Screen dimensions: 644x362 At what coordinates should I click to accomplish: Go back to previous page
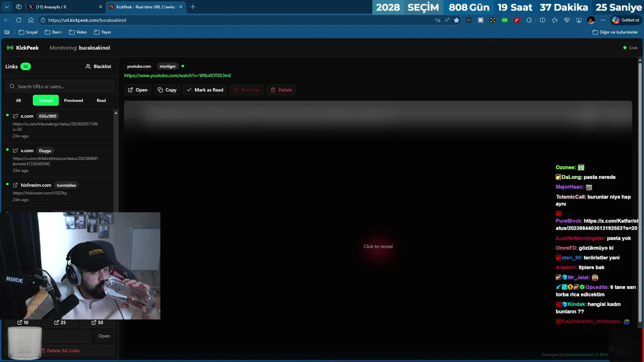coord(7,20)
